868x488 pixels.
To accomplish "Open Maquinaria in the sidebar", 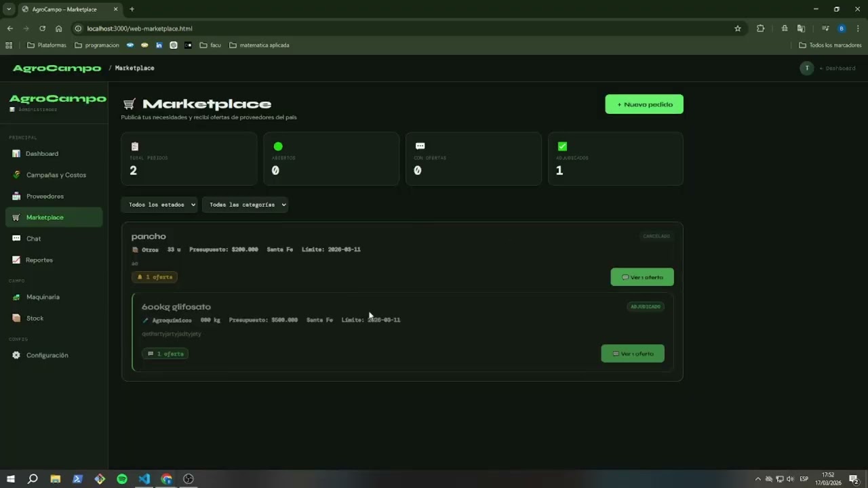I will [x=54, y=297].
